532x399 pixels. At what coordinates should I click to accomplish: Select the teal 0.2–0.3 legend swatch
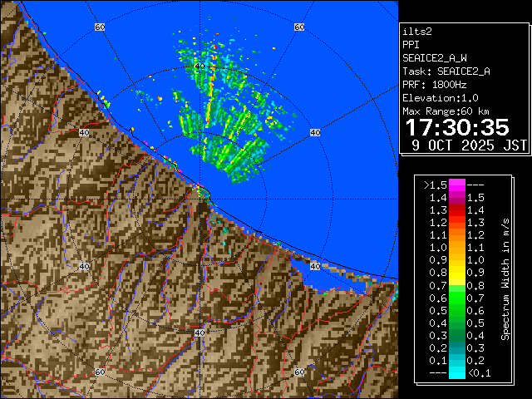pyautogui.click(x=456, y=347)
